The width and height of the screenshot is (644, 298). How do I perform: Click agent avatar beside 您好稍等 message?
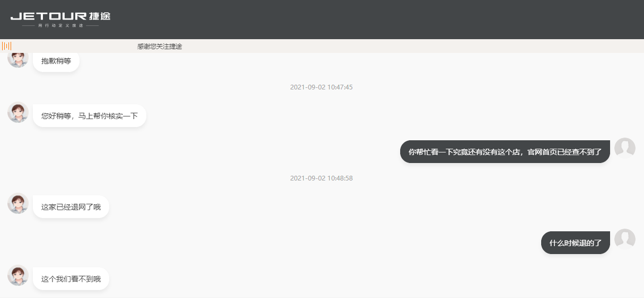tap(18, 112)
